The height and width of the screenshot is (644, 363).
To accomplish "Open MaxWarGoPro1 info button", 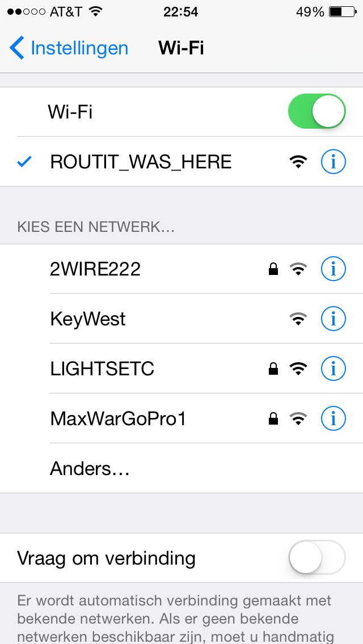I will tap(333, 418).
